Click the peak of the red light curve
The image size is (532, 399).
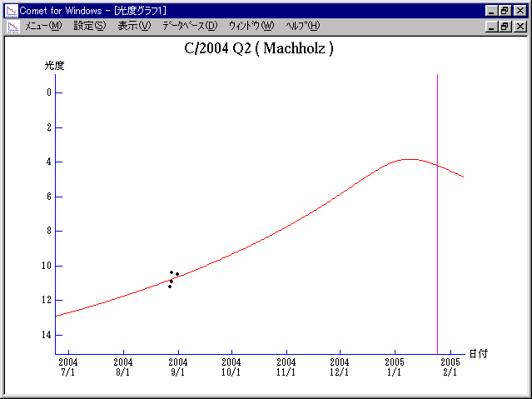(409, 159)
